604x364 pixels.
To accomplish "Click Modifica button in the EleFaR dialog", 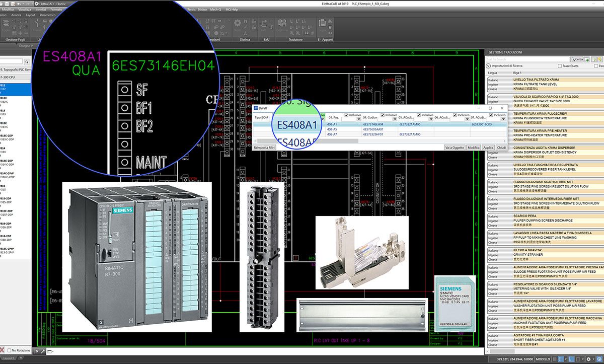I will pos(474,148).
